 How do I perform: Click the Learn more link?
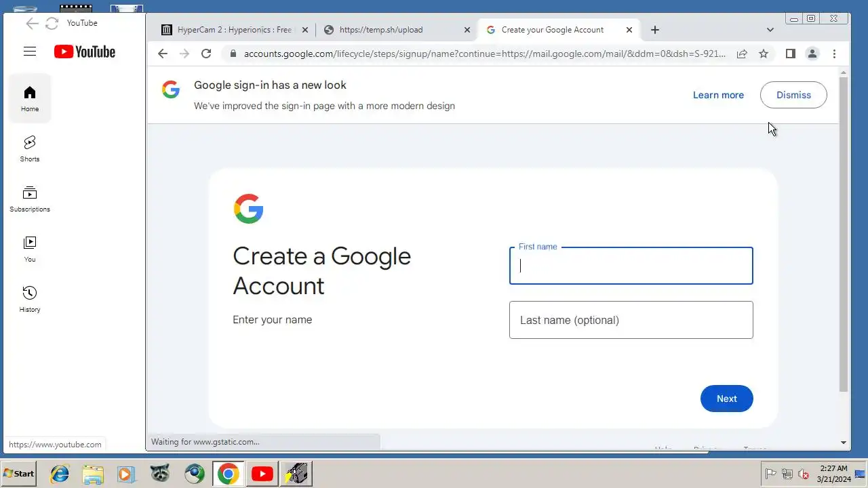718,95
